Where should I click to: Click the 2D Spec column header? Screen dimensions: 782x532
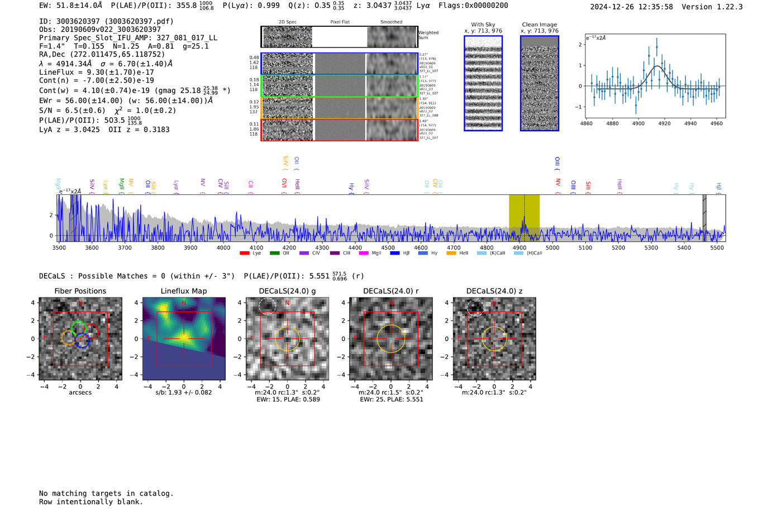click(x=288, y=22)
